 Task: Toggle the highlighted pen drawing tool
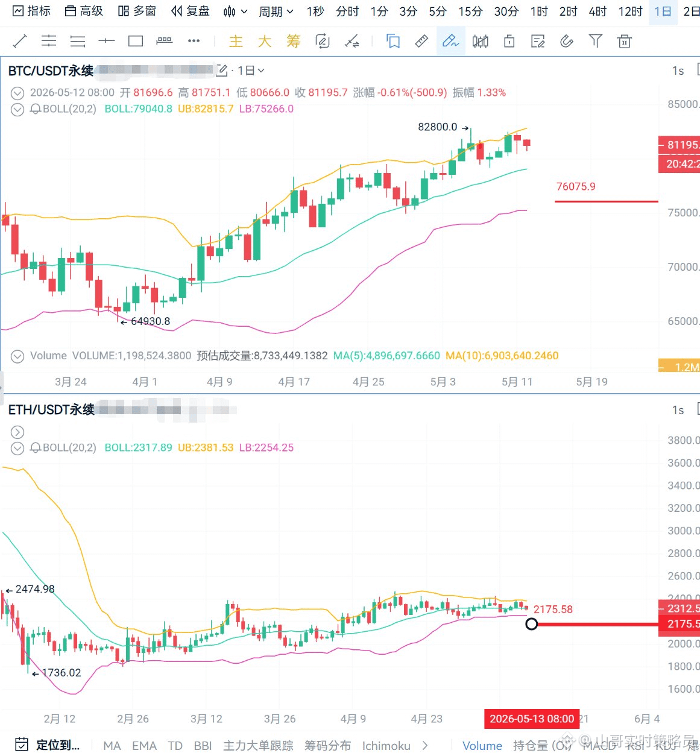point(451,41)
